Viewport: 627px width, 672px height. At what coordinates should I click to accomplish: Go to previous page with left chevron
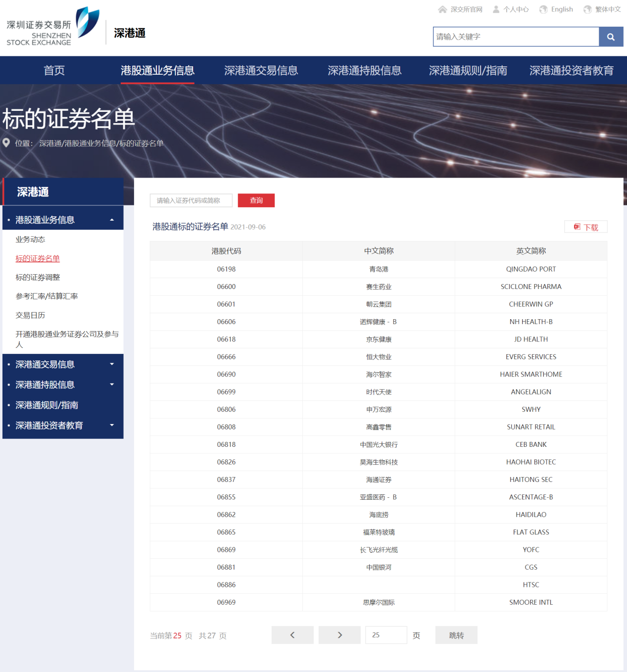(292, 635)
